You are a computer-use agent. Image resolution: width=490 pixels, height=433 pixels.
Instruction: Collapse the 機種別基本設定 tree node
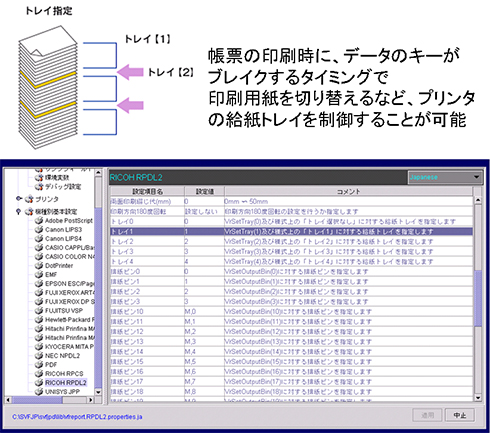[x=19, y=212]
